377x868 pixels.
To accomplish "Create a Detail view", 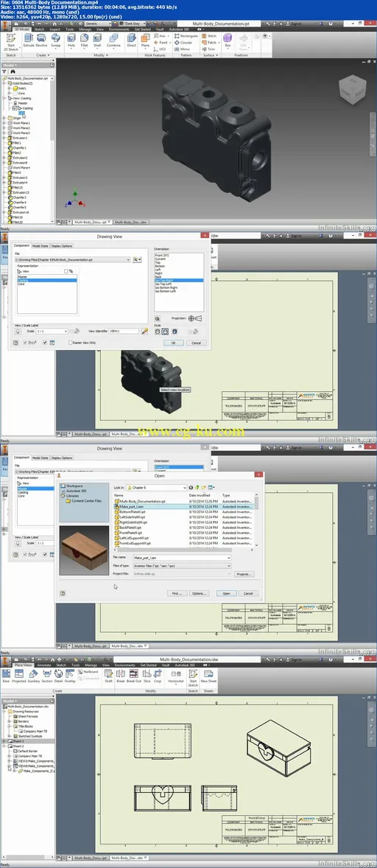I will coord(59,676).
